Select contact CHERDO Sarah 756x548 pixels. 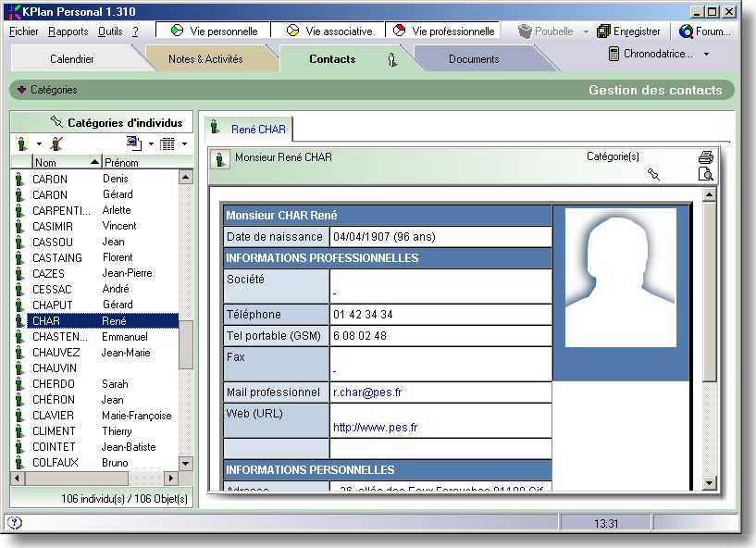click(96, 384)
